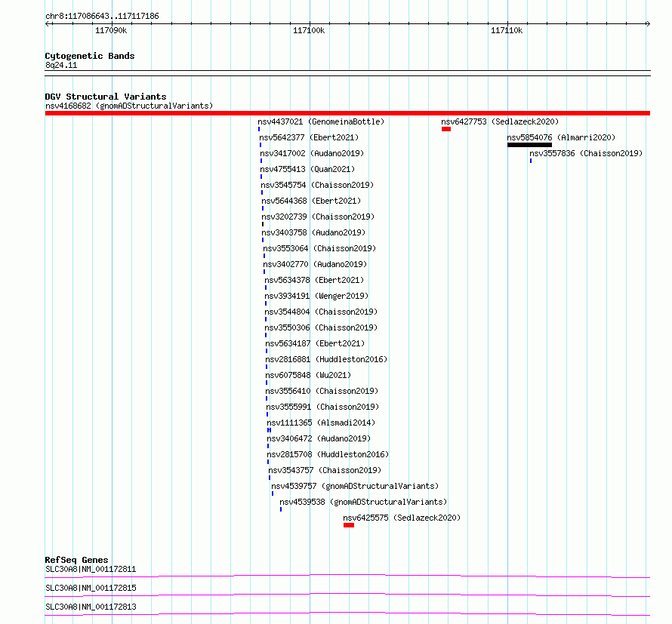The width and height of the screenshot is (672, 624).
Task: Open gene SLC30A8|NM_001172813
Action: click(91, 607)
